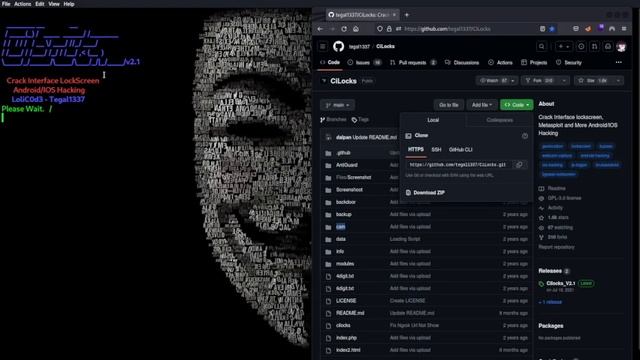
Task: Open the index.php file
Action: pos(347,338)
